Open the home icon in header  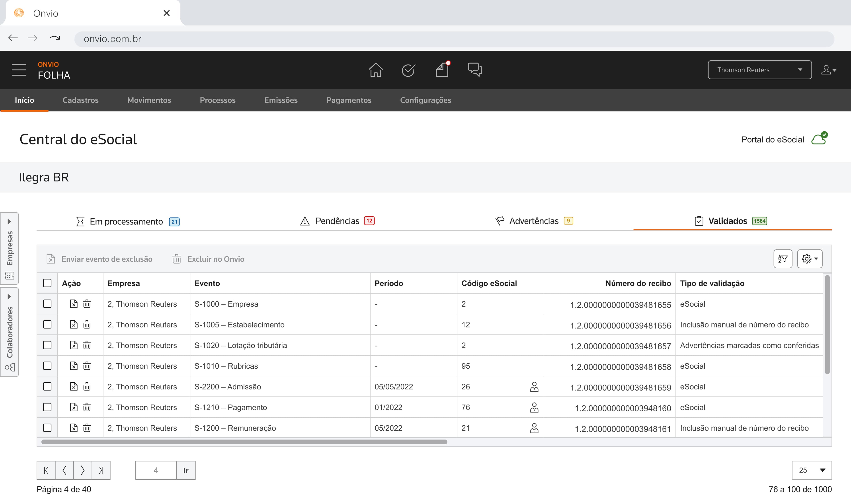pyautogui.click(x=375, y=70)
